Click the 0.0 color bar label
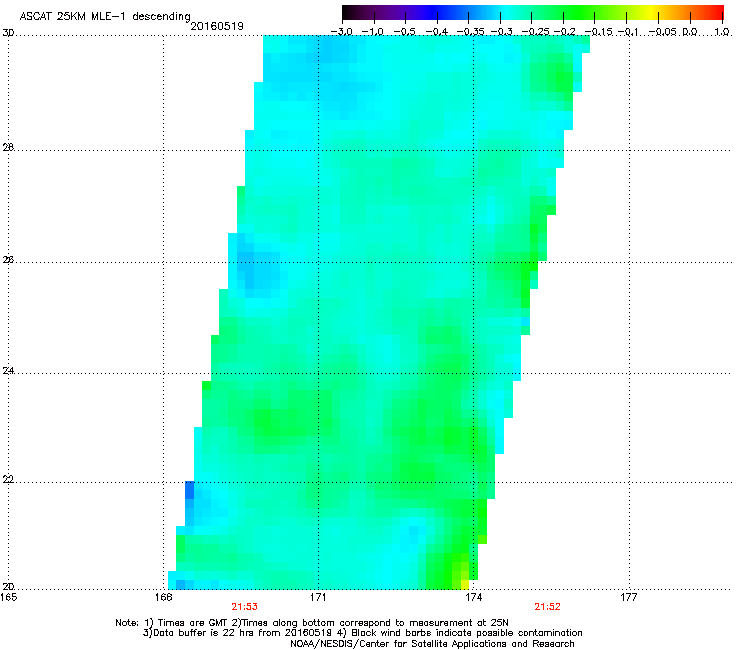 [690, 32]
